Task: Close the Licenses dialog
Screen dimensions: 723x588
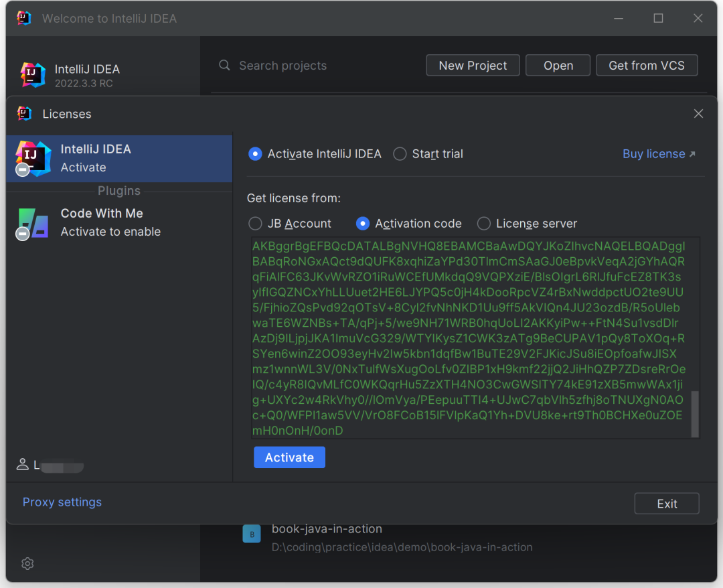Action: coord(698,114)
